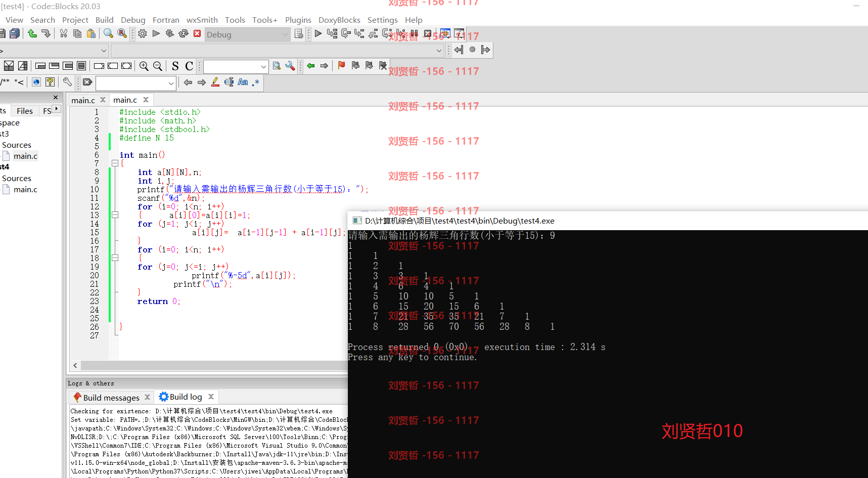
Task: Click the Run to cursor debugger icon
Action: [x=332, y=33]
